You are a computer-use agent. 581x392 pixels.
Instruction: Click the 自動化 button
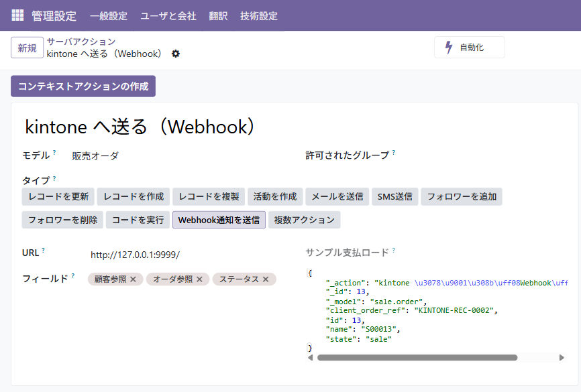pyautogui.click(x=470, y=48)
